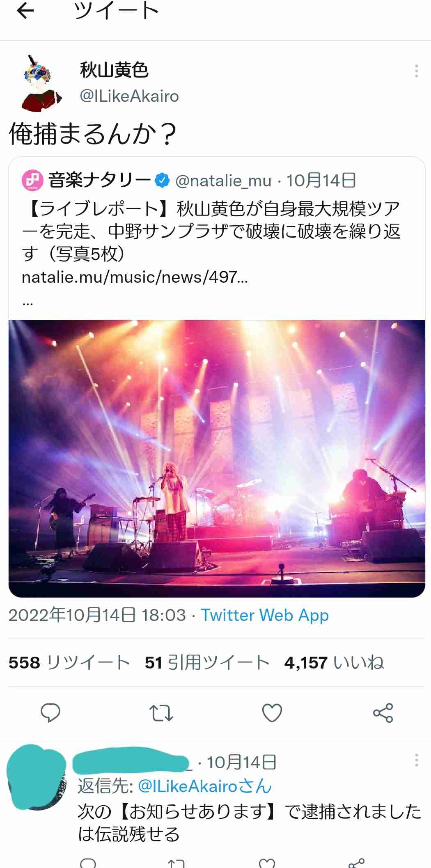This screenshot has width=431, height=868.
Task: Go back using the arrow icon
Action: pos(25,11)
